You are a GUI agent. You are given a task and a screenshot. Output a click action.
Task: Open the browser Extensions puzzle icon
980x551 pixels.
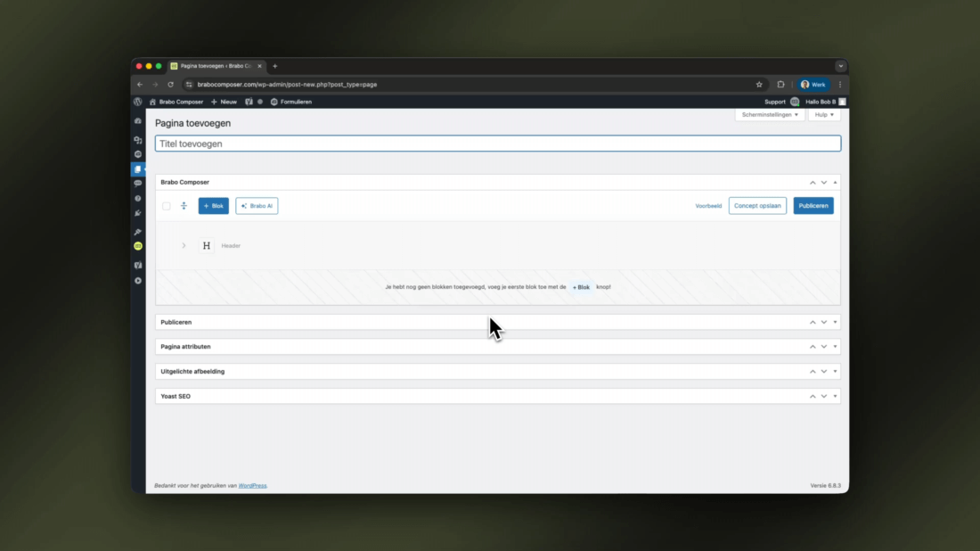780,85
